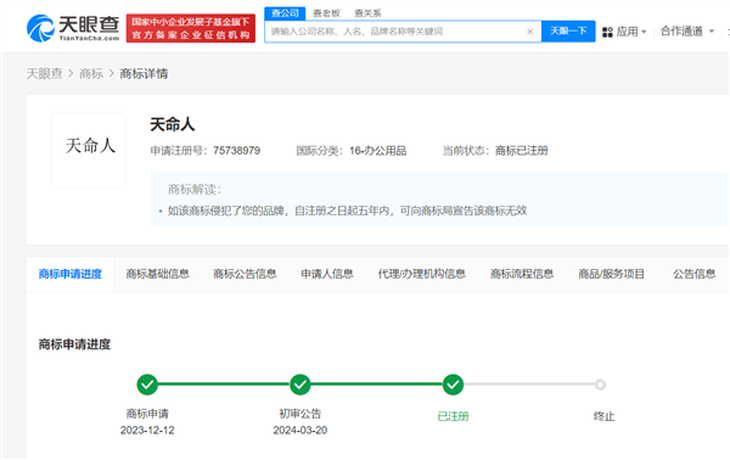Viewport: 730px width, 460px height.
Task: Select the 查关系 search mode
Action: pyautogui.click(x=367, y=13)
